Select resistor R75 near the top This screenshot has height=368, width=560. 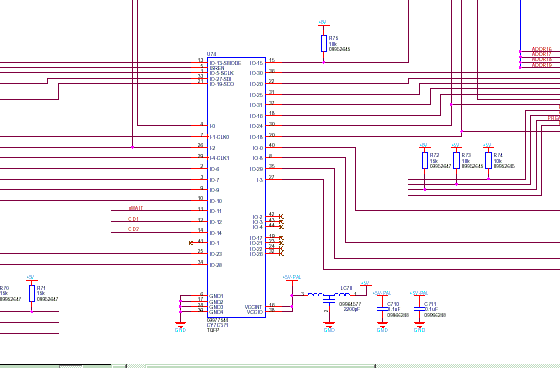324,44
